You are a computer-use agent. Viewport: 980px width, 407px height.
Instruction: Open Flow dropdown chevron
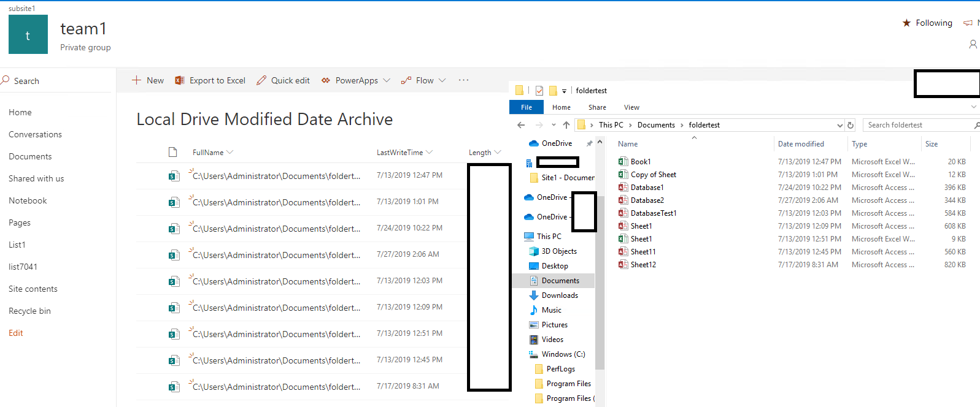pyautogui.click(x=442, y=80)
